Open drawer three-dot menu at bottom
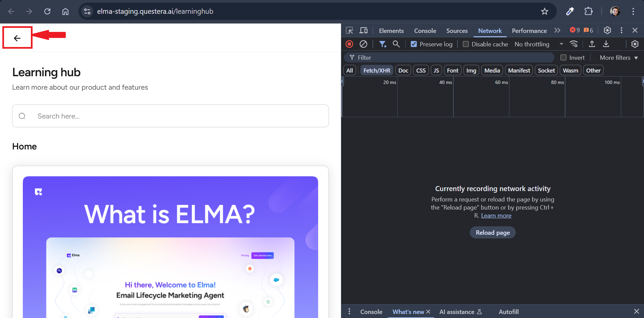 click(349, 312)
